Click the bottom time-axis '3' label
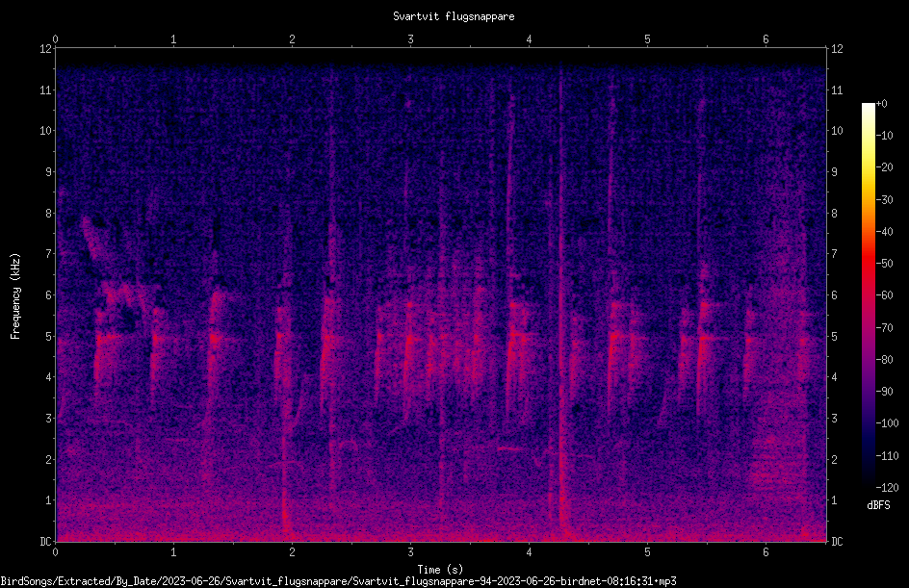This screenshot has width=909, height=588. pyautogui.click(x=410, y=552)
